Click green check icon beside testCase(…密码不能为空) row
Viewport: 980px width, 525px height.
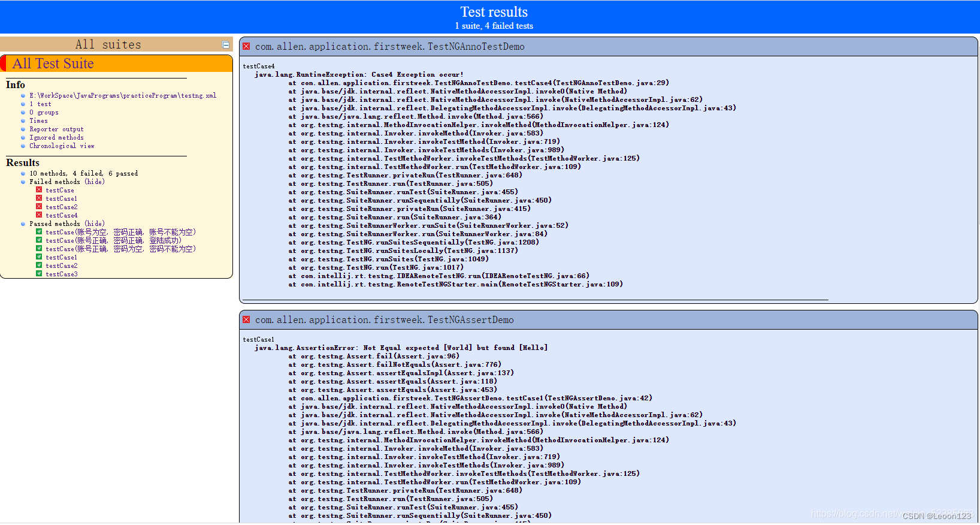[39, 249]
